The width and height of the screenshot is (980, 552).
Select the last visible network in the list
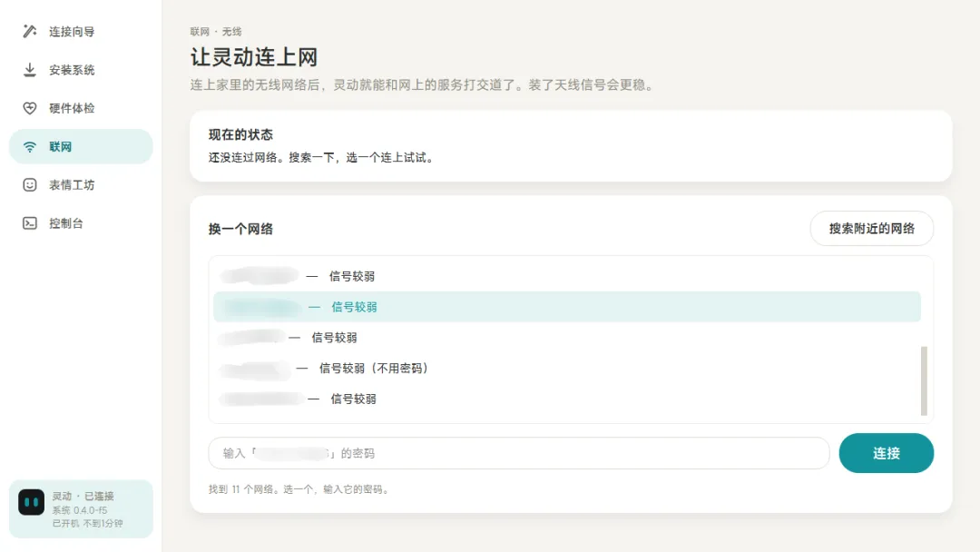pyautogui.click(x=567, y=399)
